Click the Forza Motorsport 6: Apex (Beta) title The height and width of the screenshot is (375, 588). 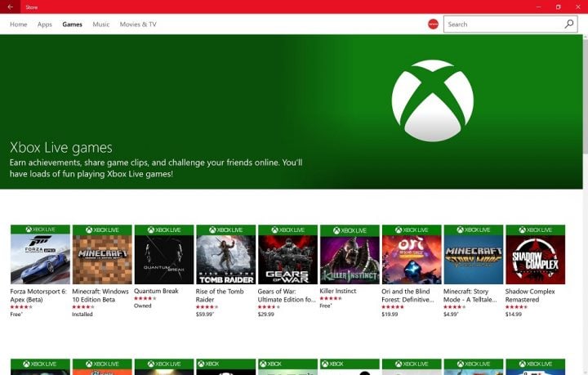(x=38, y=296)
